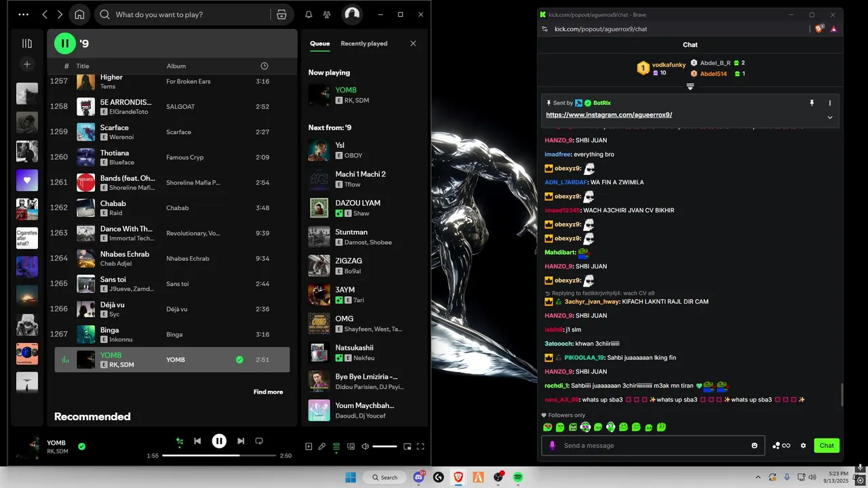Show hidden system tray icons
The height and width of the screenshot is (488, 868).
click(757, 477)
